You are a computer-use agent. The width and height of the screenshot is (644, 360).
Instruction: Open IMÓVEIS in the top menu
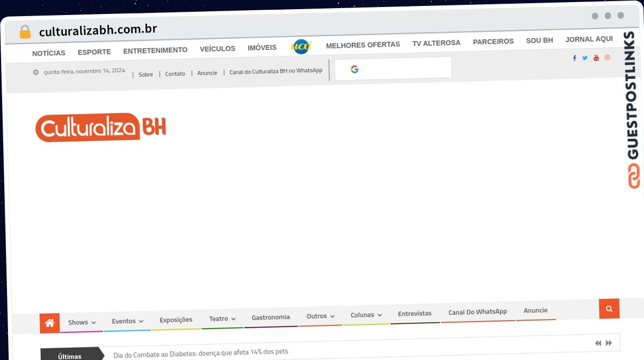tap(262, 47)
